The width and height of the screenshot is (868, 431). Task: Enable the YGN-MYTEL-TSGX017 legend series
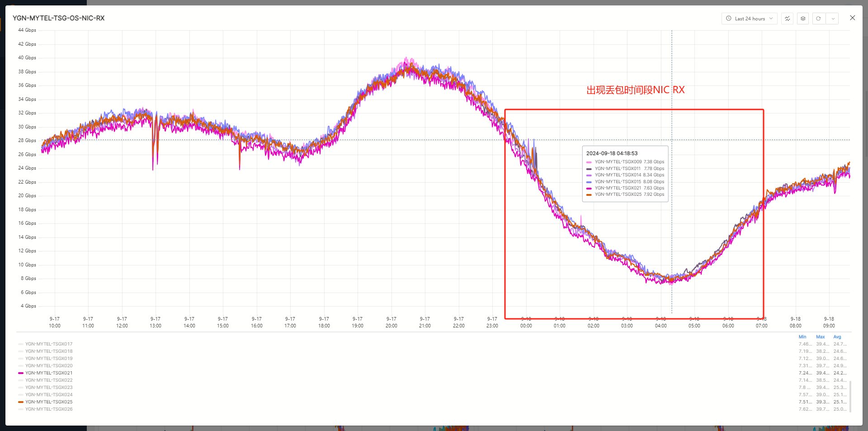click(x=49, y=344)
